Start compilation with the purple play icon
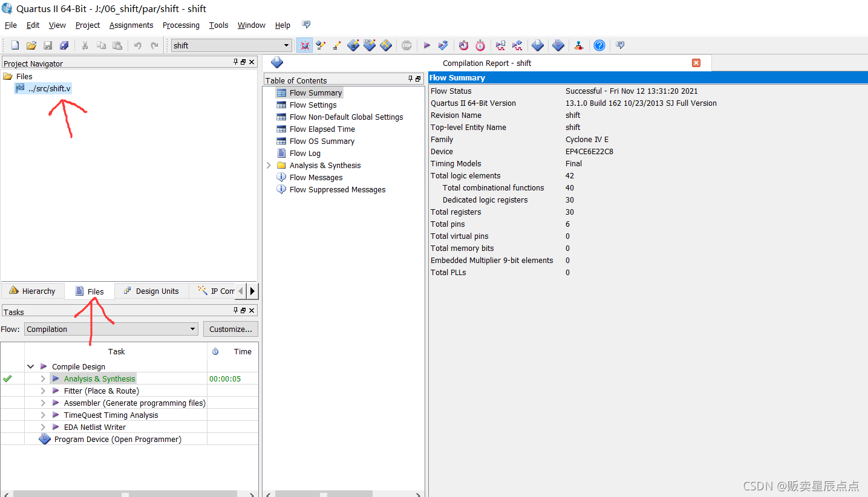The height and width of the screenshot is (497, 868). pyautogui.click(x=426, y=45)
